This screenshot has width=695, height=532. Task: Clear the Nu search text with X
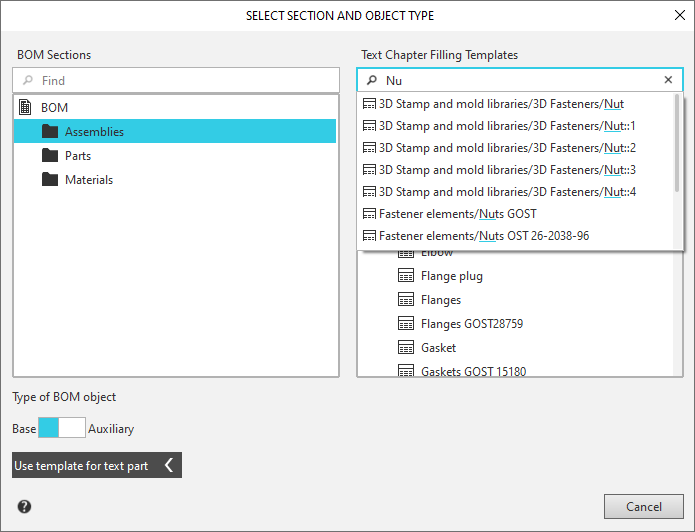(x=669, y=80)
